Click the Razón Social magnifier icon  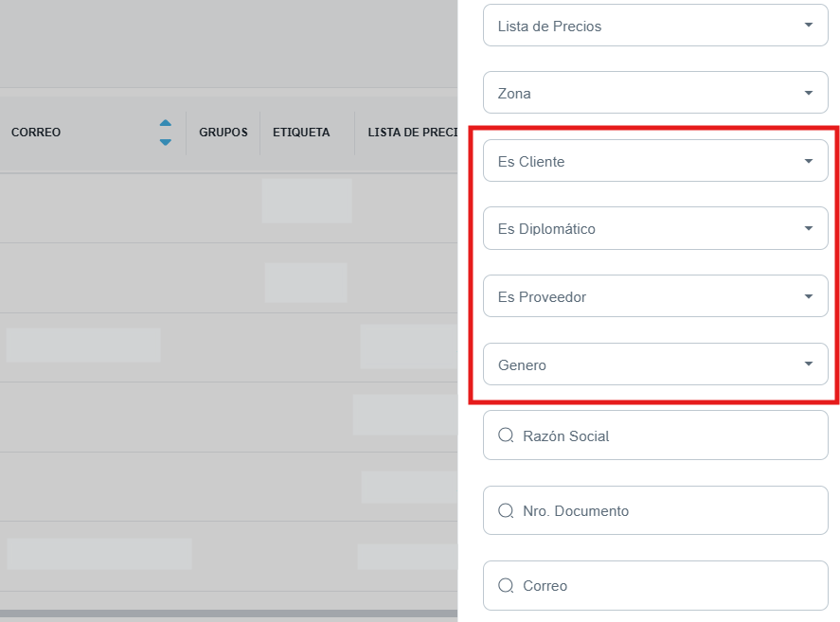[506, 436]
